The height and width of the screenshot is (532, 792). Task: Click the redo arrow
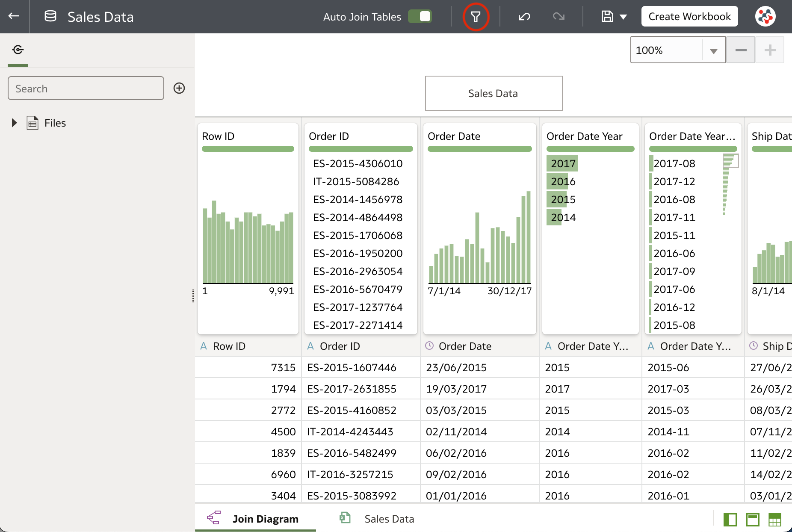(559, 17)
